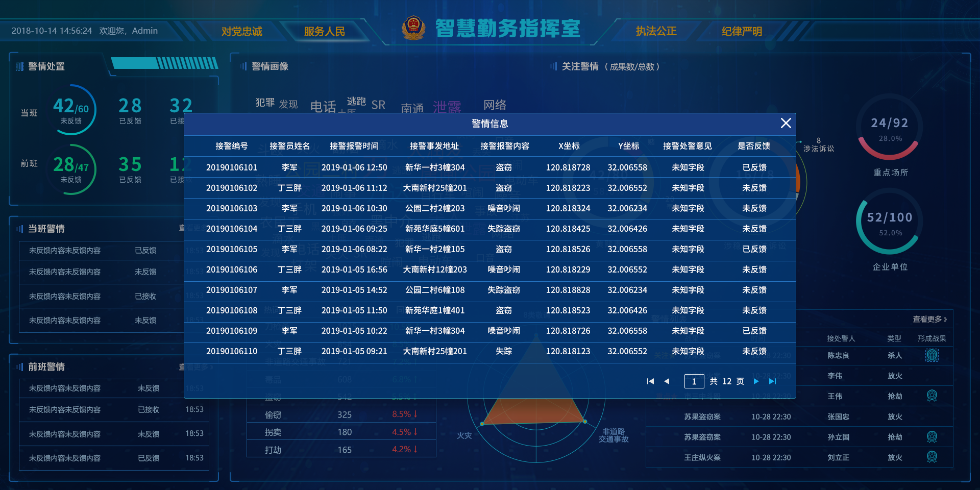
Task: Click the previous page arrow
Action: 667,381
